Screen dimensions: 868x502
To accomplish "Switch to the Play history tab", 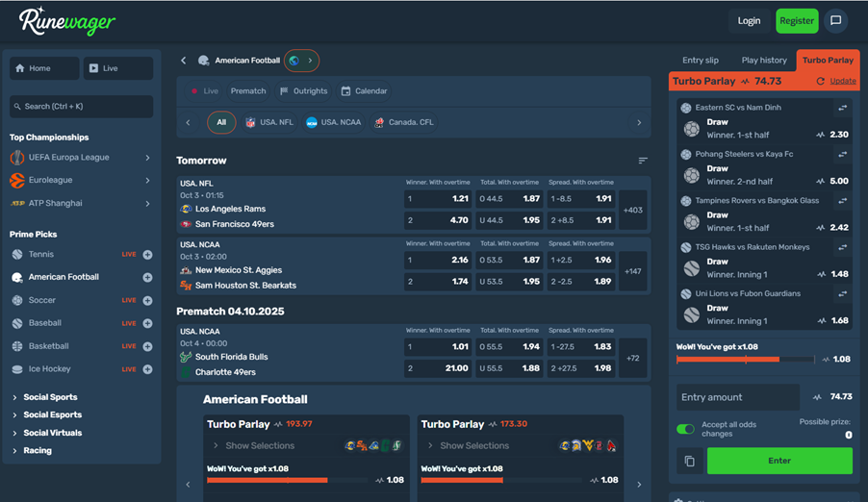I will 764,61.
